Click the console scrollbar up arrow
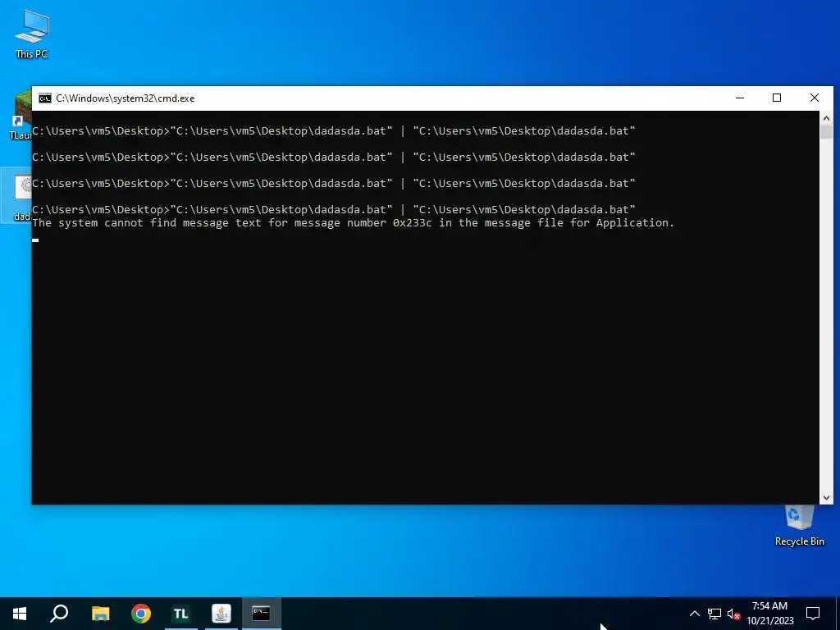 [826, 117]
